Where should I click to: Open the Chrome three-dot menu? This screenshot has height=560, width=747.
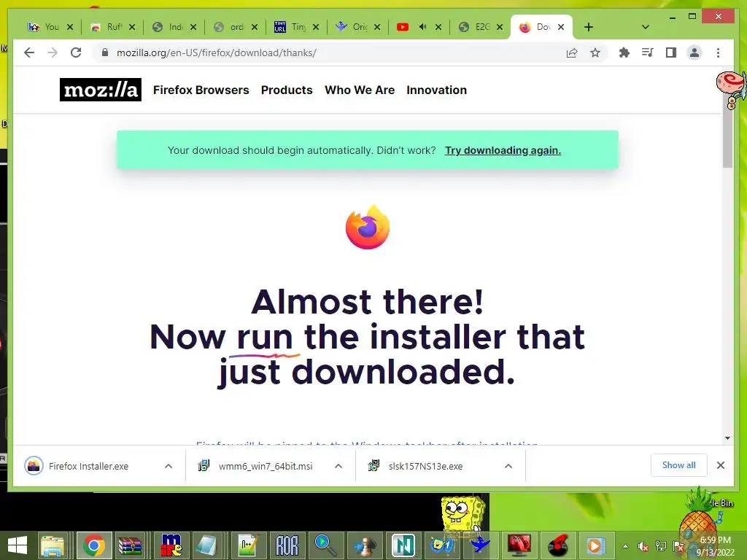(x=718, y=52)
